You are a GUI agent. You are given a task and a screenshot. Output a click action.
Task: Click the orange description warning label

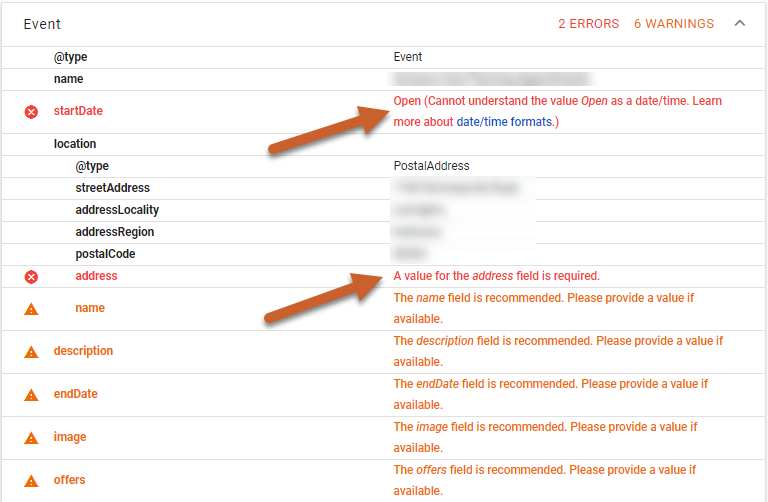coord(83,351)
